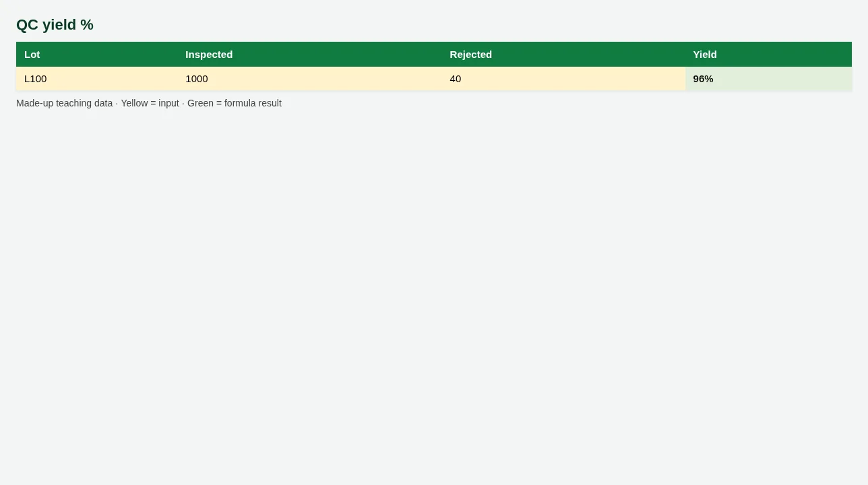This screenshot has height=485, width=868.
Task: Select the Lot column header
Action: (x=96, y=55)
